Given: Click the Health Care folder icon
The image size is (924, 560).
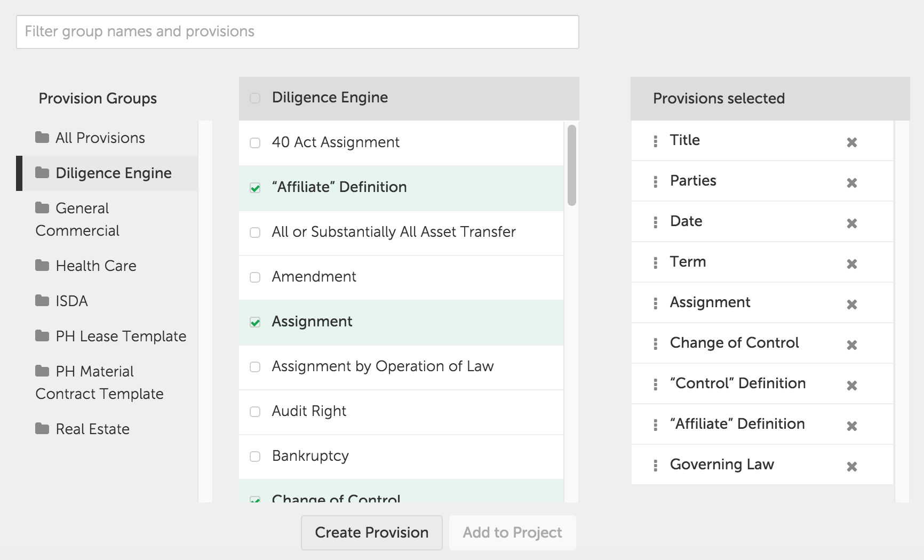Looking at the screenshot, I should point(42,266).
